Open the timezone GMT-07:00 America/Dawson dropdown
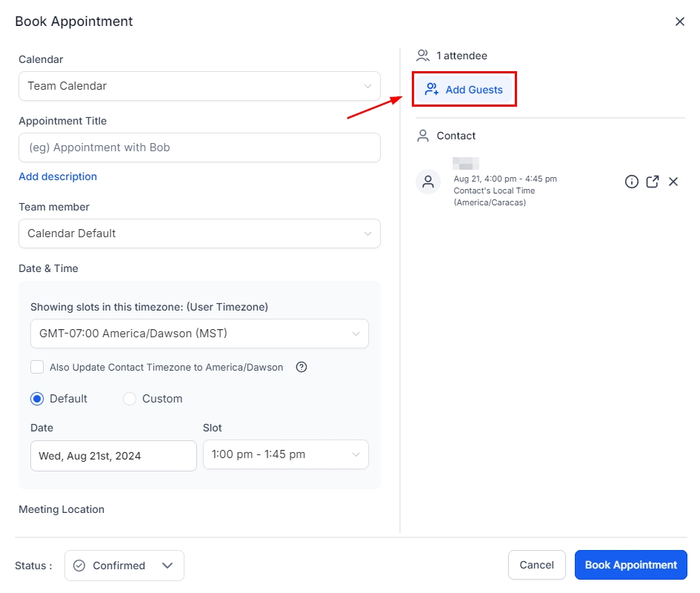This screenshot has width=700, height=593. point(199,334)
